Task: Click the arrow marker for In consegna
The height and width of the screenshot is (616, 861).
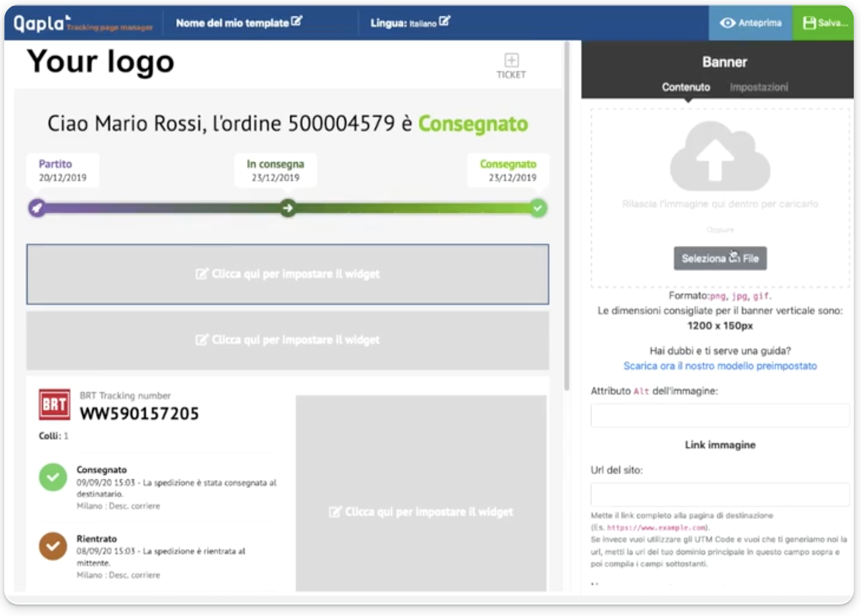Action: tap(288, 208)
